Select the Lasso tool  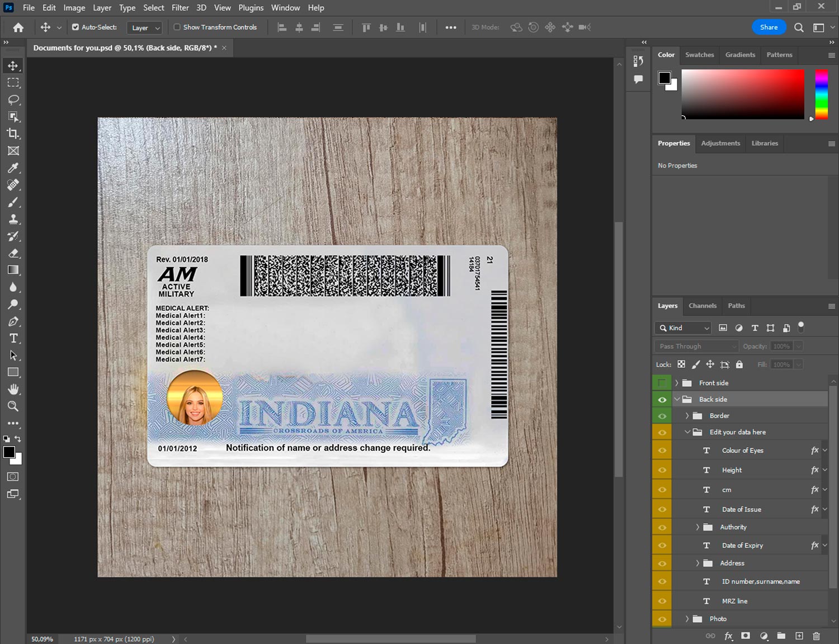pos(13,100)
